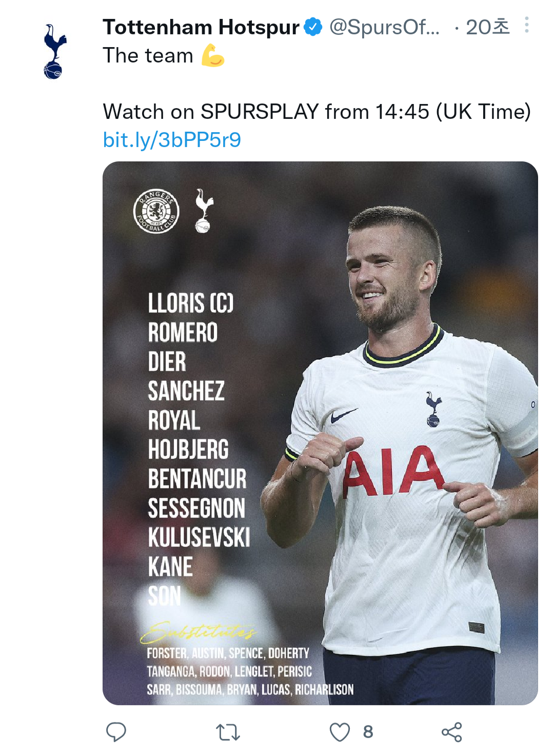Click the Nike swoosh on the shirt
This screenshot has height=756, width=554.
[x=343, y=415]
